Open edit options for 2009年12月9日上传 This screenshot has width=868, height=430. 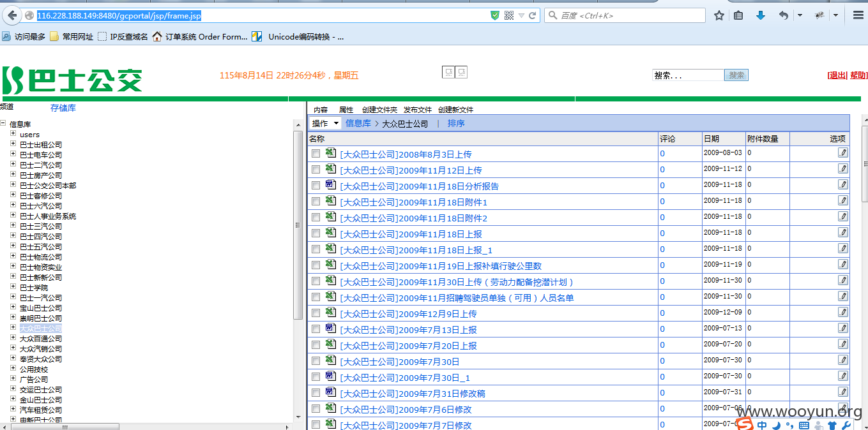point(843,313)
